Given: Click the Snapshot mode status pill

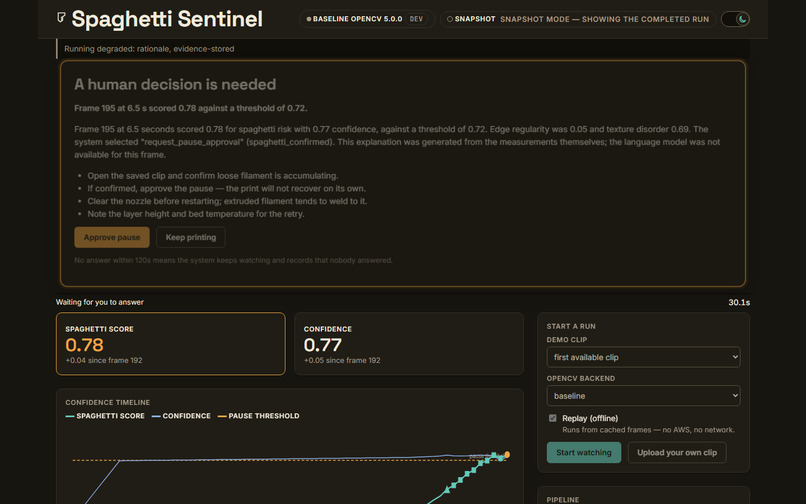Looking at the screenshot, I should point(578,19).
